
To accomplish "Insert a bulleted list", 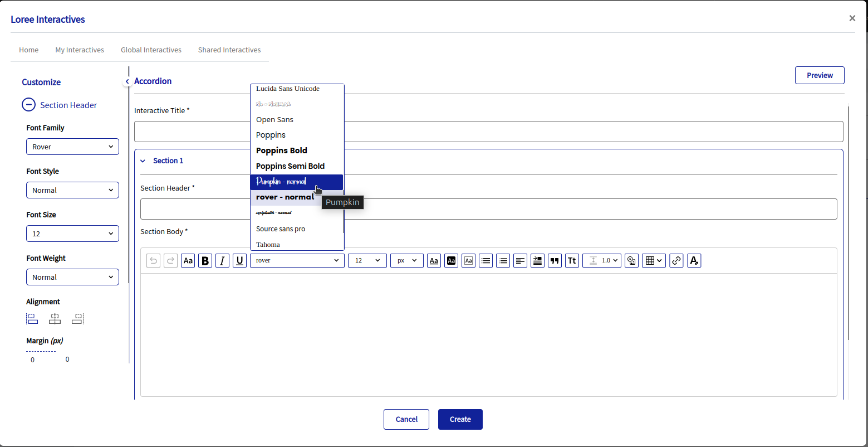I will [x=486, y=260].
